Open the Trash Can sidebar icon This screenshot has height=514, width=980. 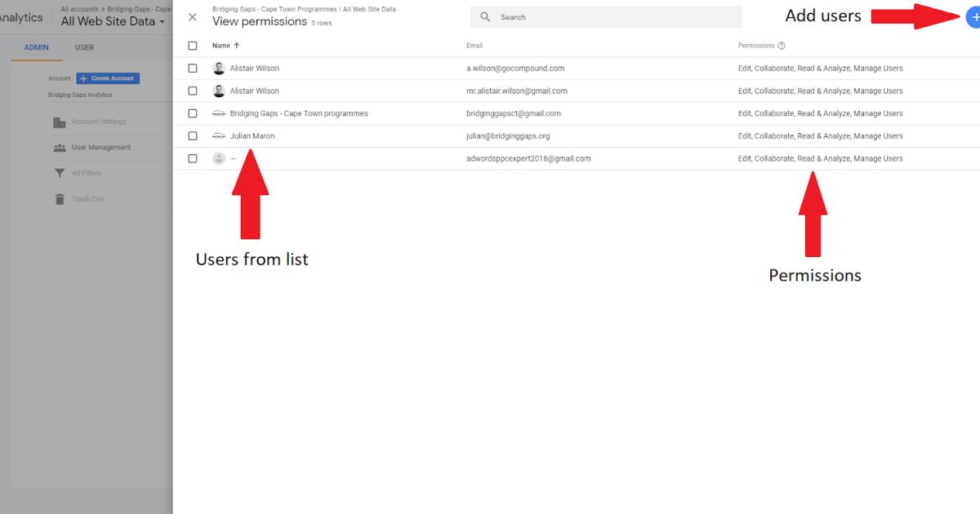coord(57,198)
